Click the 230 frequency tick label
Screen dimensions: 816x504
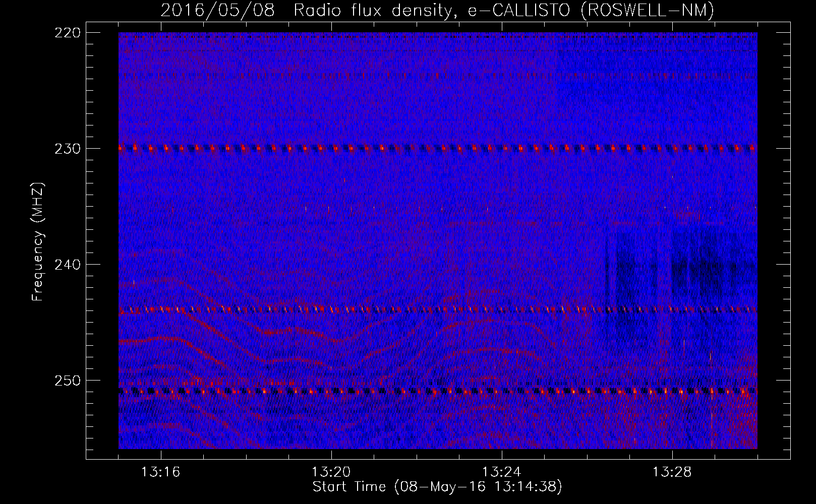[x=67, y=149]
